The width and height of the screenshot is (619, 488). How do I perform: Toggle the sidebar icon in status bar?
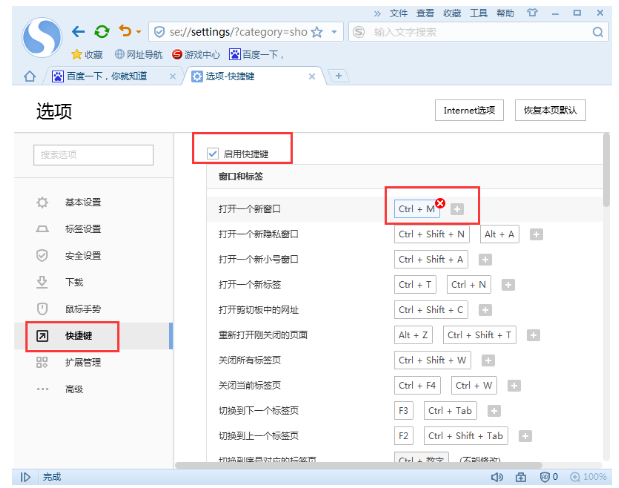25,477
